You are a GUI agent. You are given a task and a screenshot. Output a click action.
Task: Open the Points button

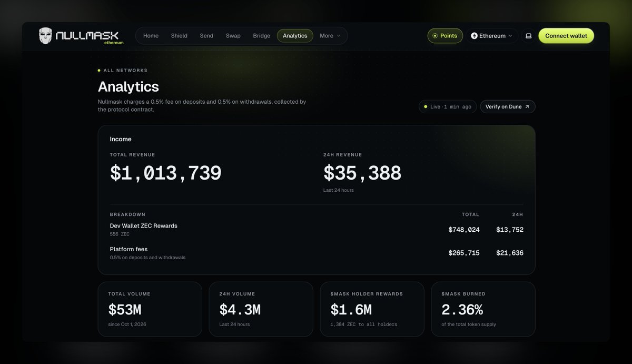coord(445,36)
